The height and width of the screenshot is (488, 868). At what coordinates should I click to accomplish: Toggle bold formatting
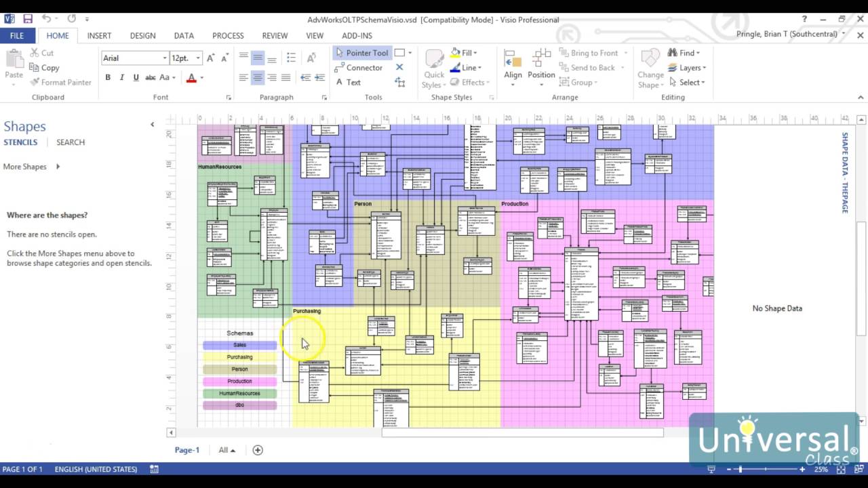(108, 78)
